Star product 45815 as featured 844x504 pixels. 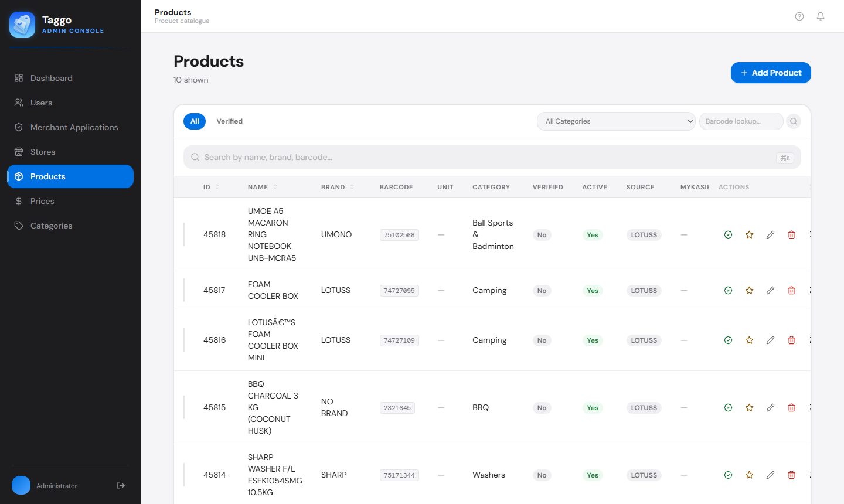749,407
